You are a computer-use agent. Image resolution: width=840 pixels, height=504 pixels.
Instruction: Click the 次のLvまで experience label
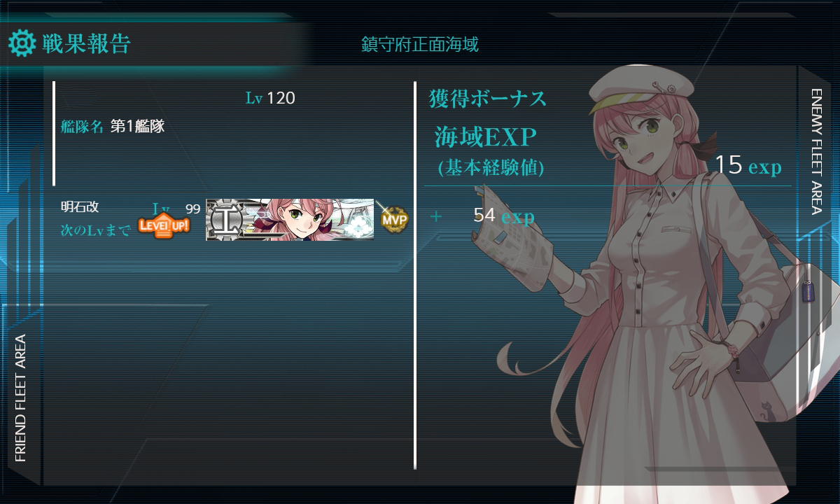[x=96, y=230]
